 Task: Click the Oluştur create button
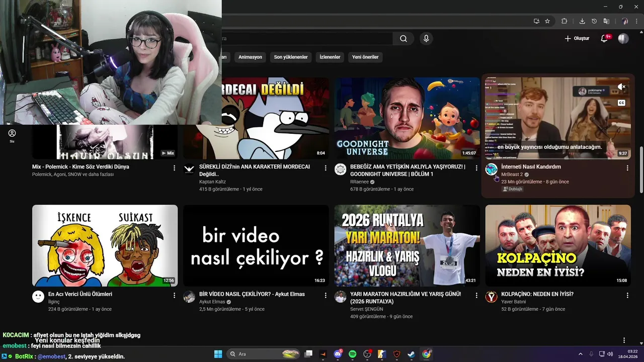[577, 39]
